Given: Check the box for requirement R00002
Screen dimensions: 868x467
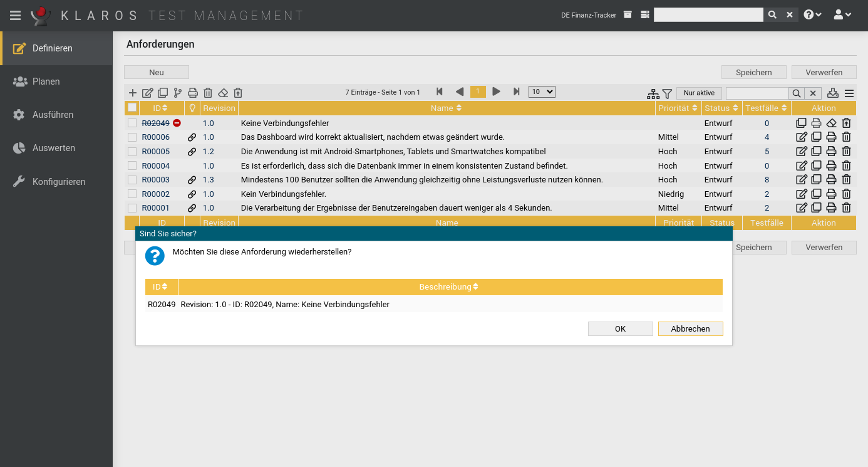Looking at the screenshot, I should (132, 194).
